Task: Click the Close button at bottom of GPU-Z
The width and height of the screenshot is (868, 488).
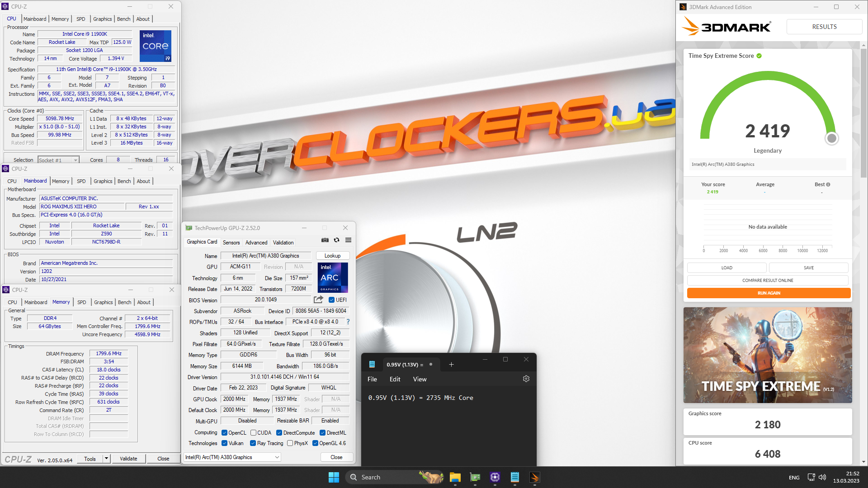Action: 336,457
